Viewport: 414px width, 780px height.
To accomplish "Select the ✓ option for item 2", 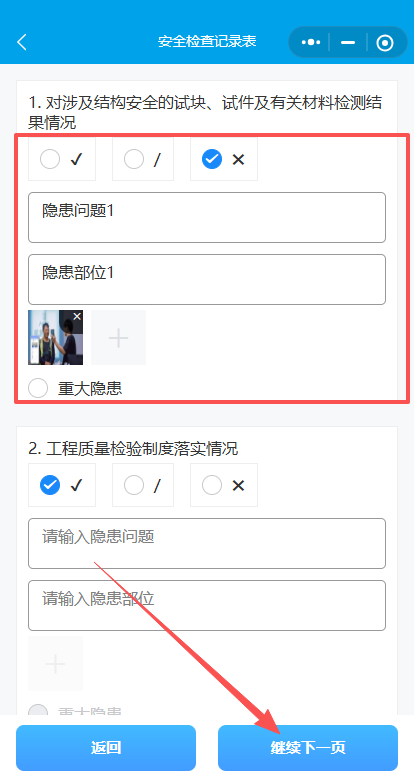I will [62, 485].
